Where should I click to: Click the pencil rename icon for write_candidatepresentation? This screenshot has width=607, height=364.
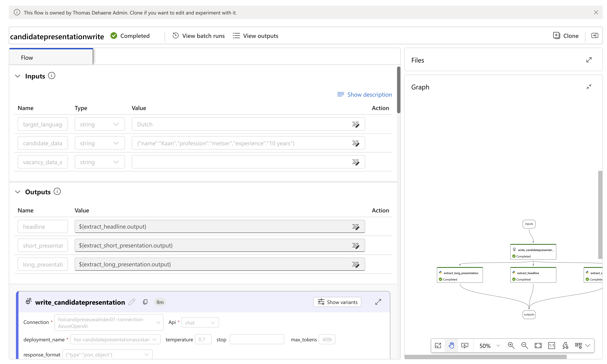132,302
